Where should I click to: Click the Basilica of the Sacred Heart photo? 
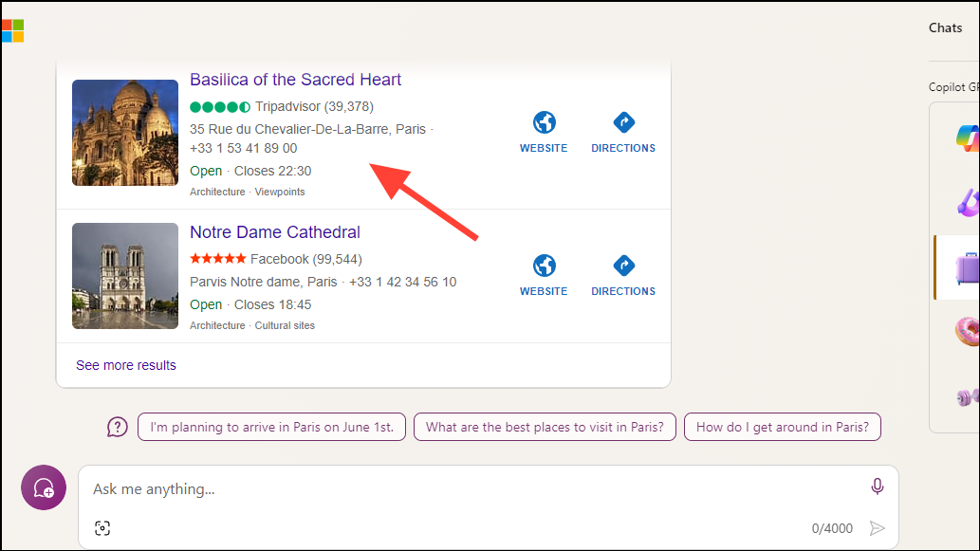coord(125,133)
